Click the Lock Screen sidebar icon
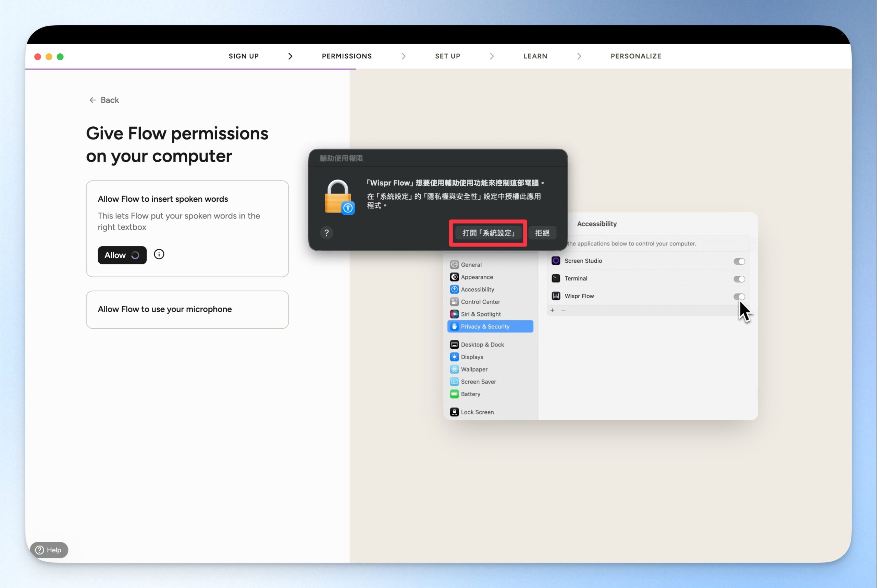 pos(454,412)
